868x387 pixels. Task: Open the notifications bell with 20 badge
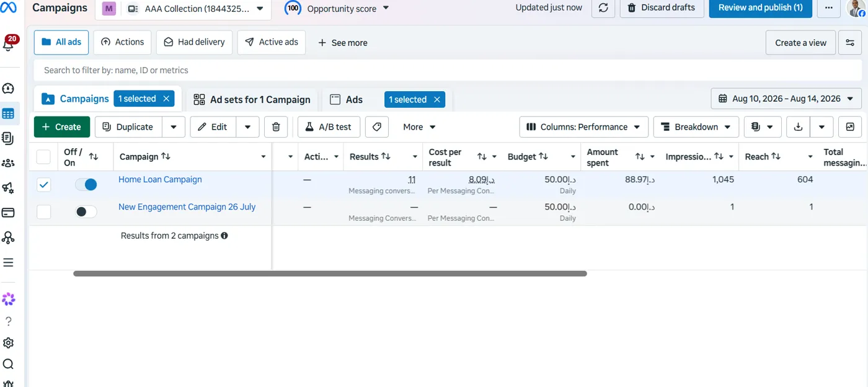(x=9, y=43)
